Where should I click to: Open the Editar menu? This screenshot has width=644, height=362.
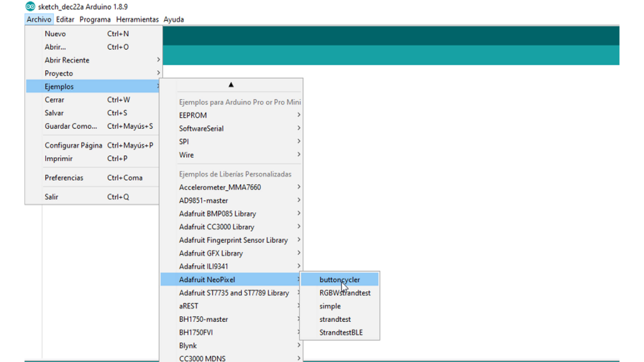pyautogui.click(x=65, y=19)
